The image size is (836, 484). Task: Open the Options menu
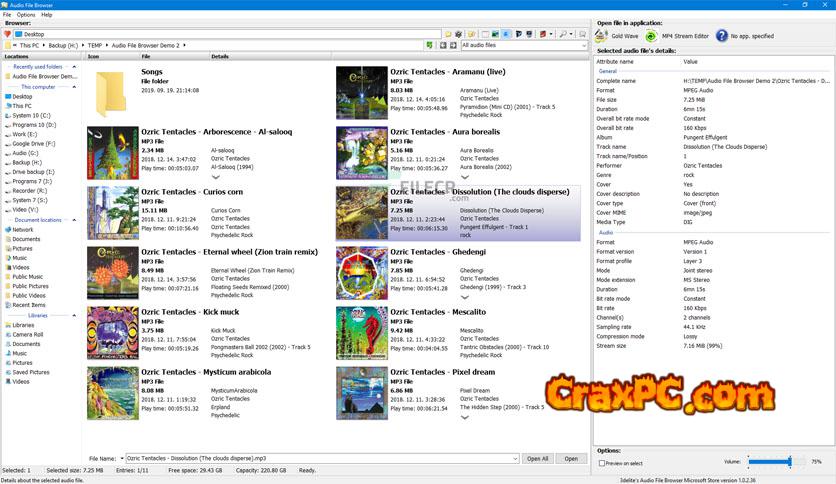tap(26, 15)
